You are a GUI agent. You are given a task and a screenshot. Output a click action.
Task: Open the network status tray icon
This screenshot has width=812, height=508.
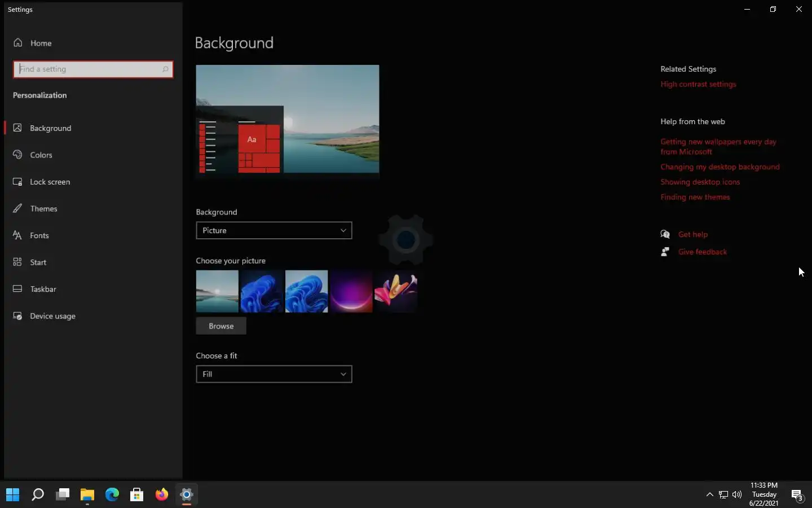[723, 495]
